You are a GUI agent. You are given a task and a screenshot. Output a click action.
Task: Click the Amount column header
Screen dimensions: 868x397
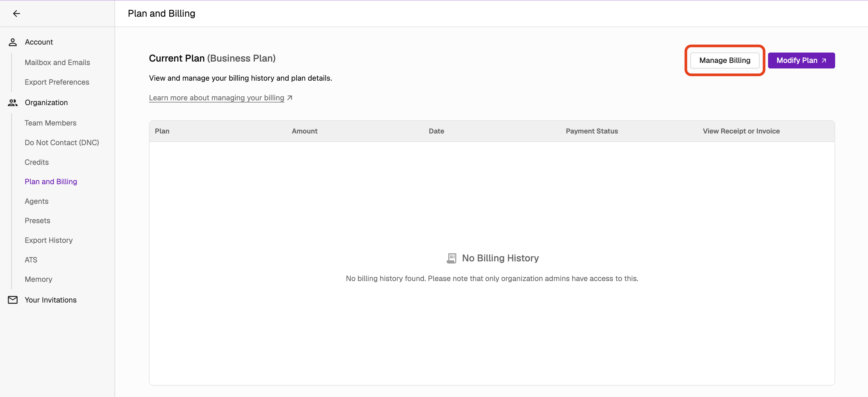click(305, 131)
